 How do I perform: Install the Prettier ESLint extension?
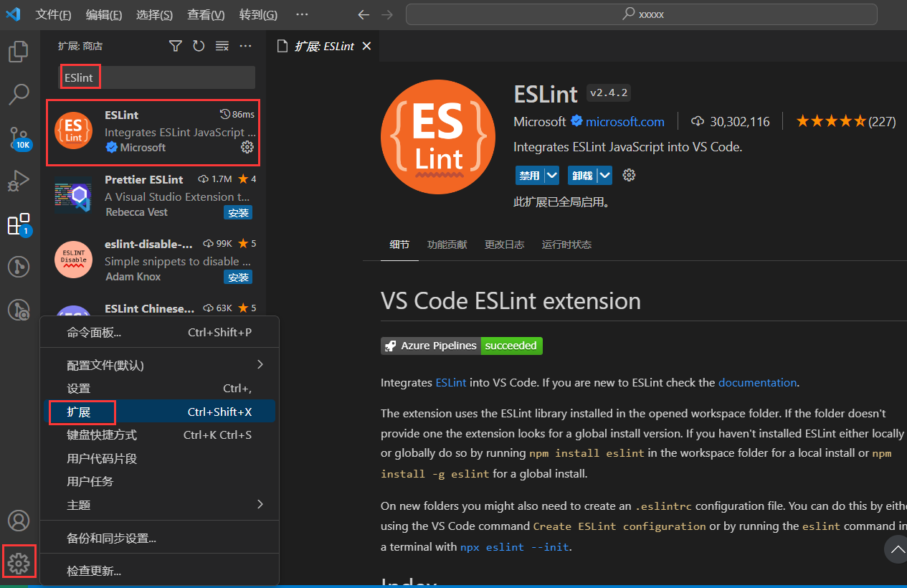[237, 212]
